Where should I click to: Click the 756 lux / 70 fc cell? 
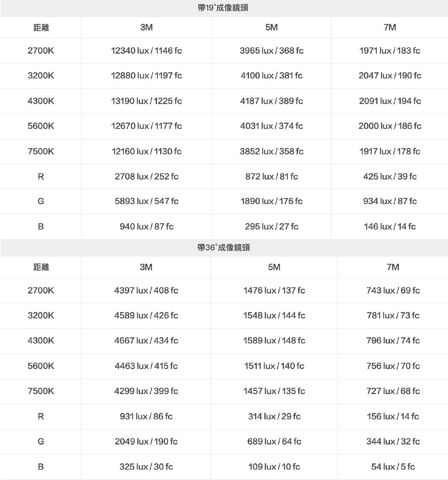pos(393,366)
